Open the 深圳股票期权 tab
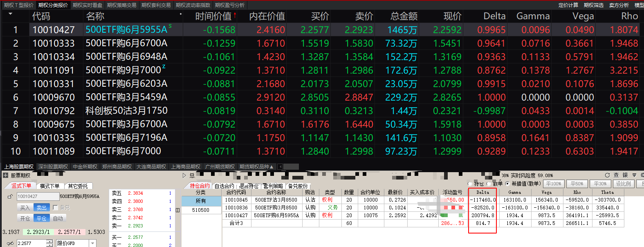This screenshot has width=644, height=247. [x=53, y=167]
